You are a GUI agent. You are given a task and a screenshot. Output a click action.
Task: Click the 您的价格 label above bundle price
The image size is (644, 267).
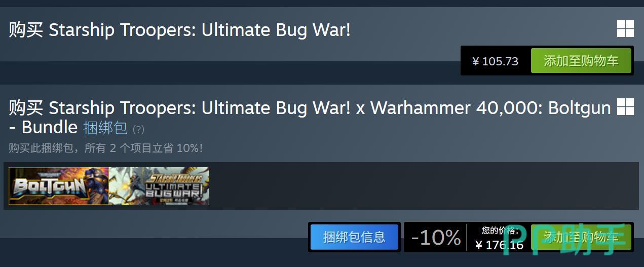pyautogui.click(x=500, y=231)
